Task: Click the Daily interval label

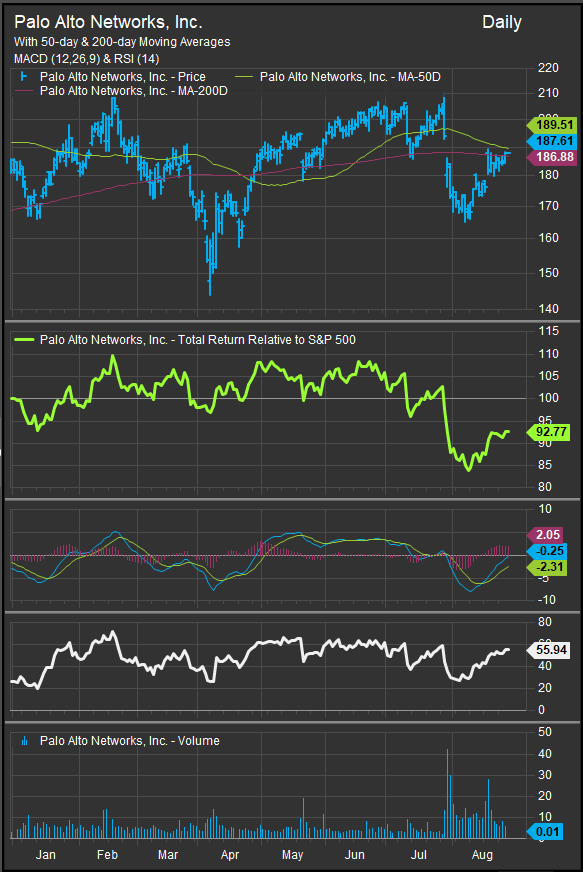Action: point(502,23)
